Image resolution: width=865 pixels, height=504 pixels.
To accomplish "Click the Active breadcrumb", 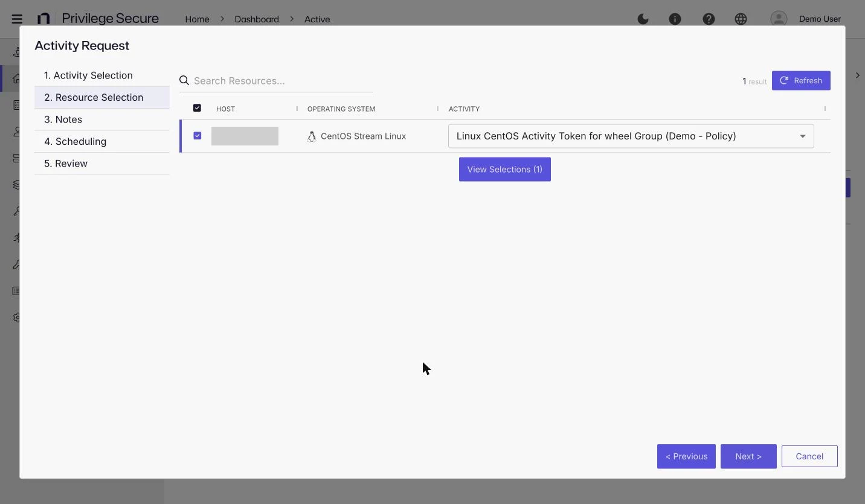I will pos(317,19).
